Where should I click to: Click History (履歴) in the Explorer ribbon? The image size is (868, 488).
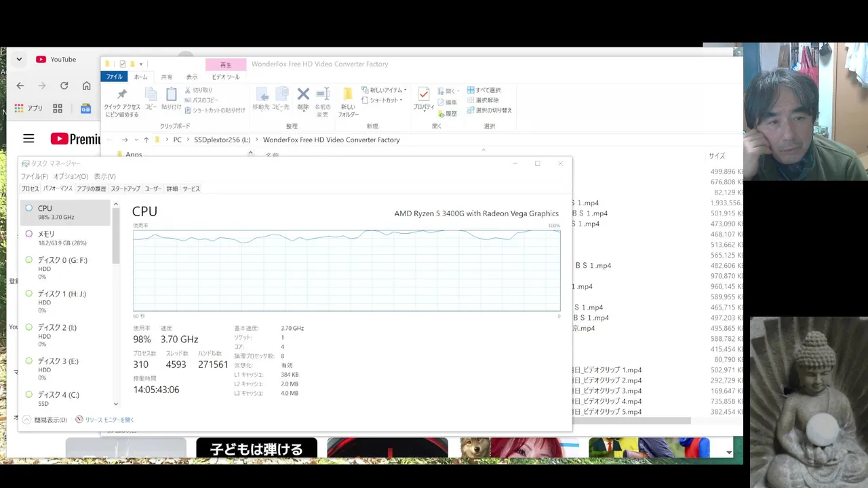click(x=448, y=114)
